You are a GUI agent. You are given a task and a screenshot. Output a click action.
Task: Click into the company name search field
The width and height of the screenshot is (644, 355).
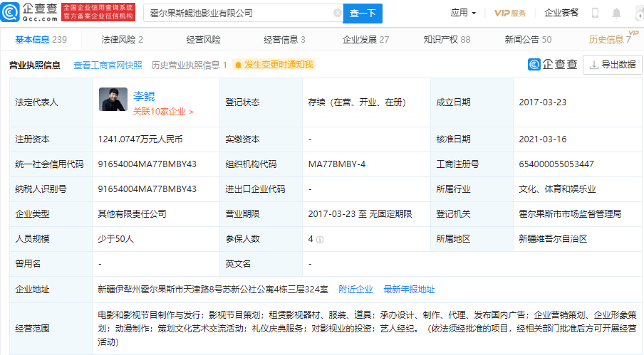[239, 13]
